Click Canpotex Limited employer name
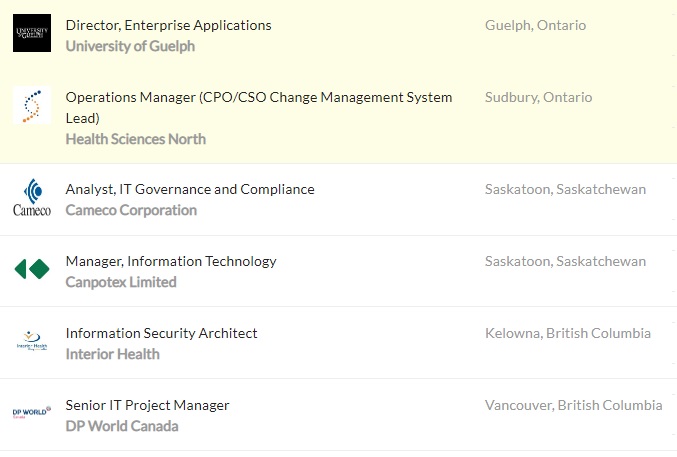Image resolution: width=677 pixels, height=457 pixels. coord(121,282)
